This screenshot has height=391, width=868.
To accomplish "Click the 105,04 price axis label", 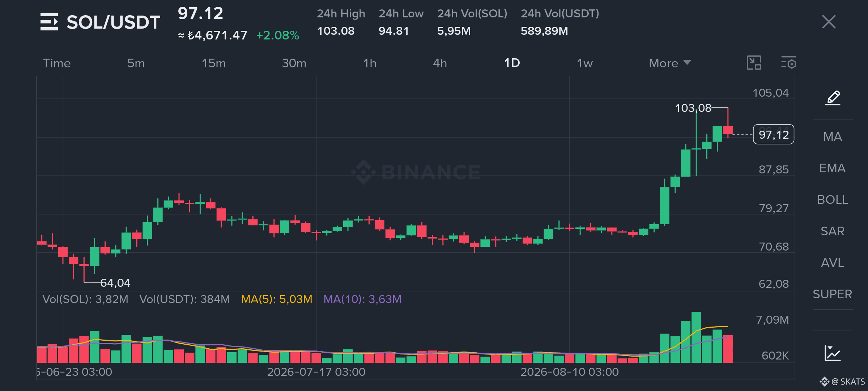I will tap(771, 93).
